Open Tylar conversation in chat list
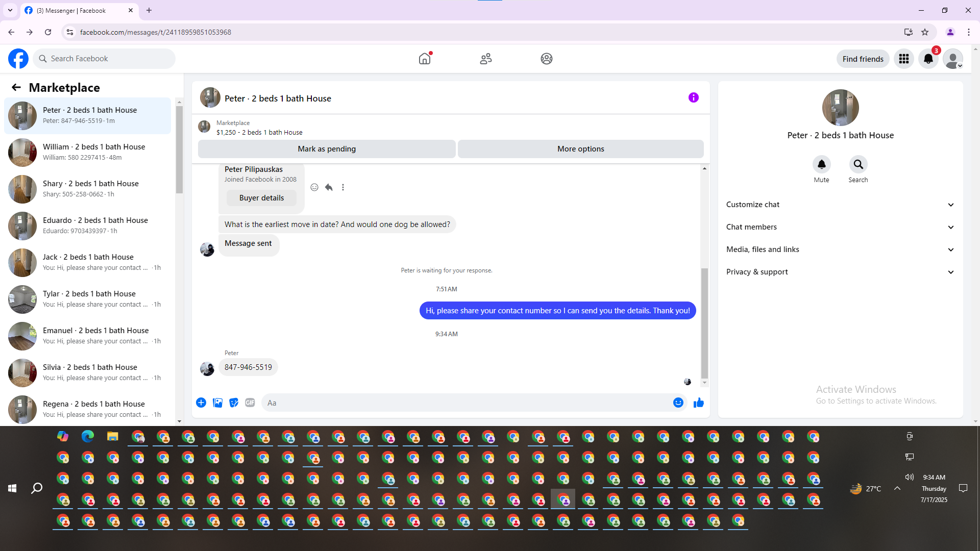The height and width of the screenshot is (551, 980). 88,299
